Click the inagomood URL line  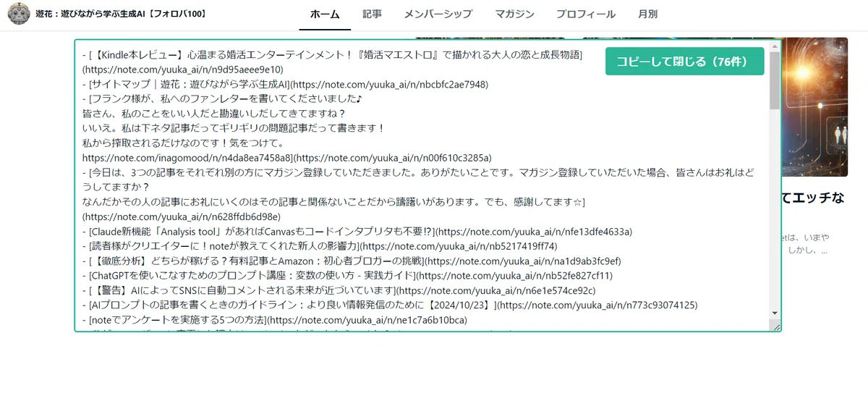[286, 157]
